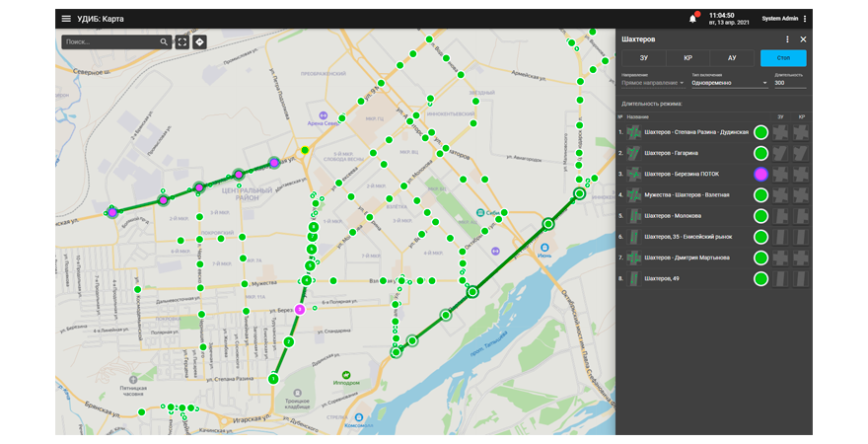The height and width of the screenshot is (444, 868).
Task: Close the Шахтеров side panel
Action: point(803,39)
